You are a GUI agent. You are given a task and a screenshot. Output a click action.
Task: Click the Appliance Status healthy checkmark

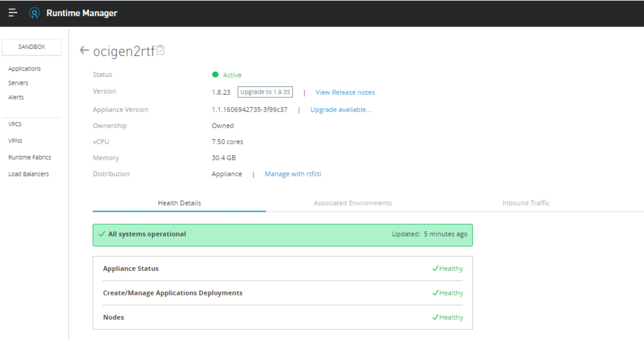tap(435, 268)
